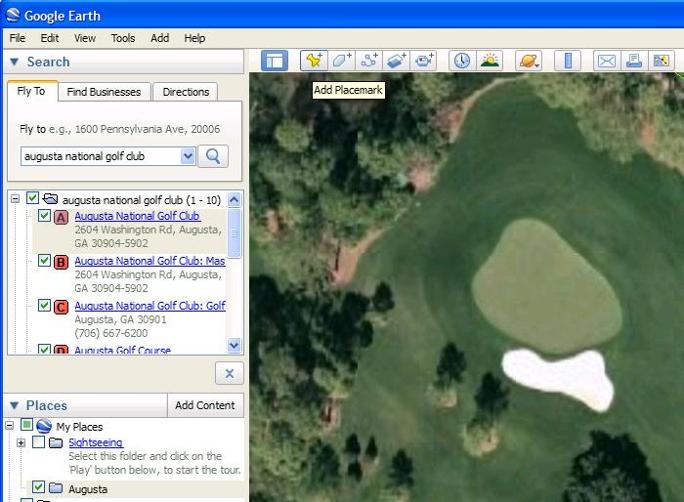The height and width of the screenshot is (502, 684).
Task: Click the results scroll up arrow
Action: tap(234, 200)
